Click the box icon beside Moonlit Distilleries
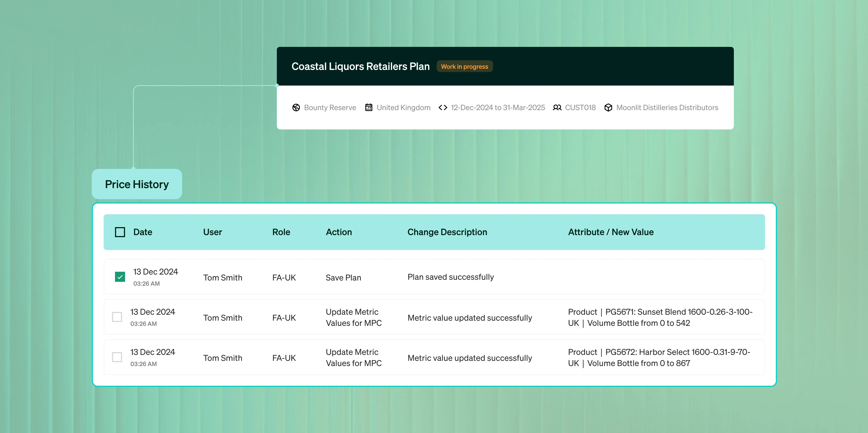 (x=608, y=108)
